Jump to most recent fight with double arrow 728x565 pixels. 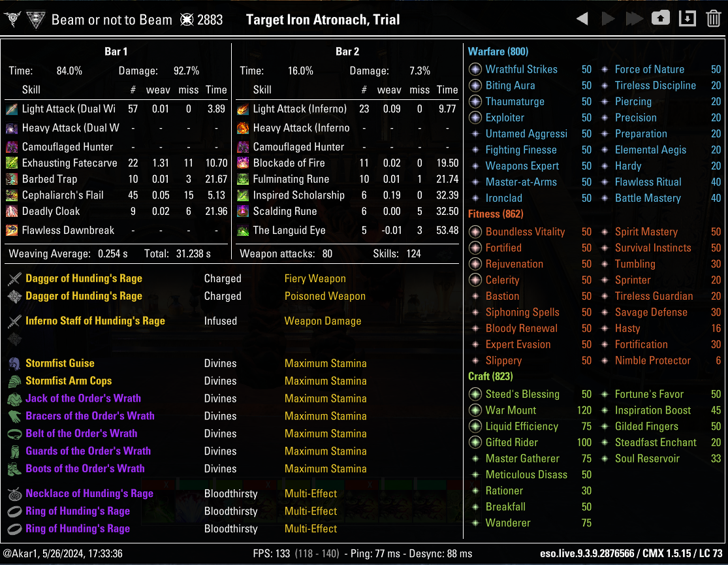pyautogui.click(x=634, y=19)
